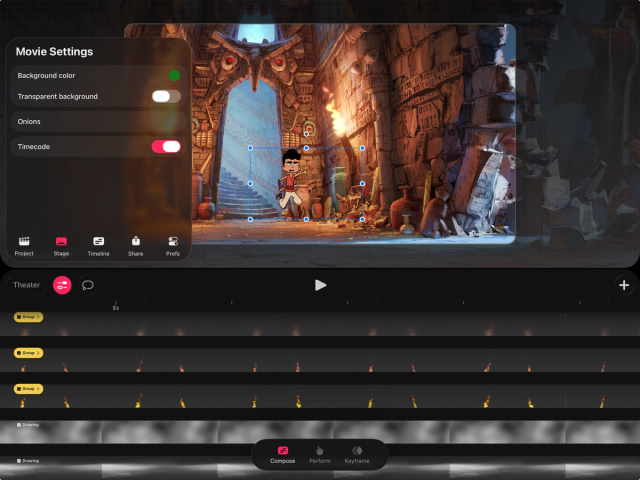Switch to the Timeline settings tab
This screenshot has height=480, width=640.
pyautogui.click(x=98, y=246)
